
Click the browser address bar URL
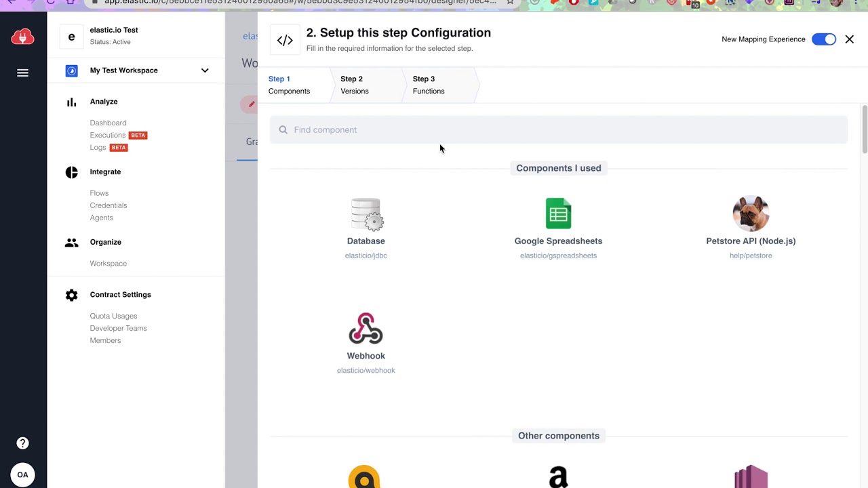pos(299,2)
